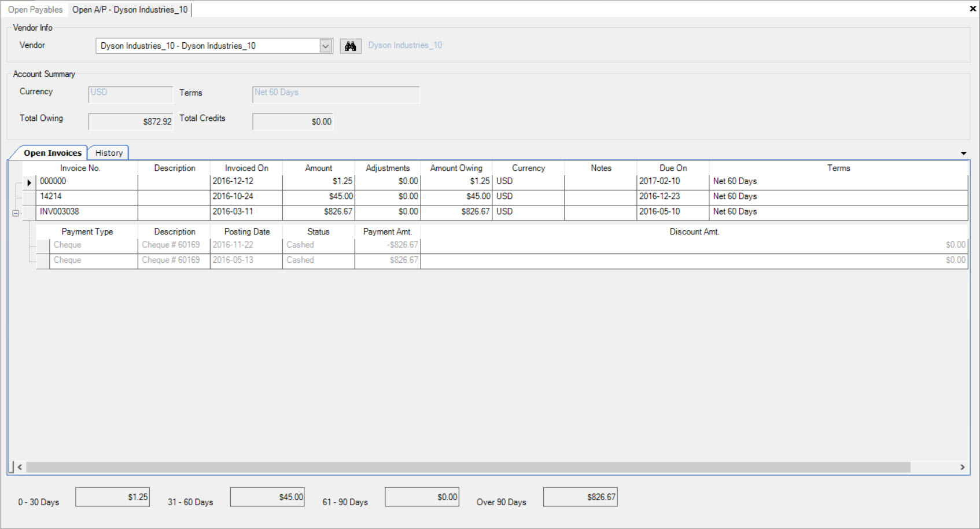The width and height of the screenshot is (980, 529).
Task: Click the horizontal scrollbar left arrow
Action: point(20,467)
